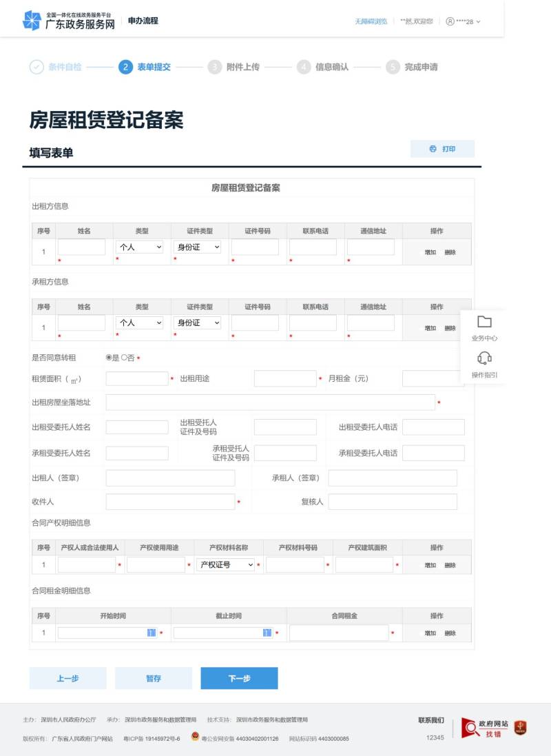Focus the 产权建筑面积 input field

click(x=364, y=564)
